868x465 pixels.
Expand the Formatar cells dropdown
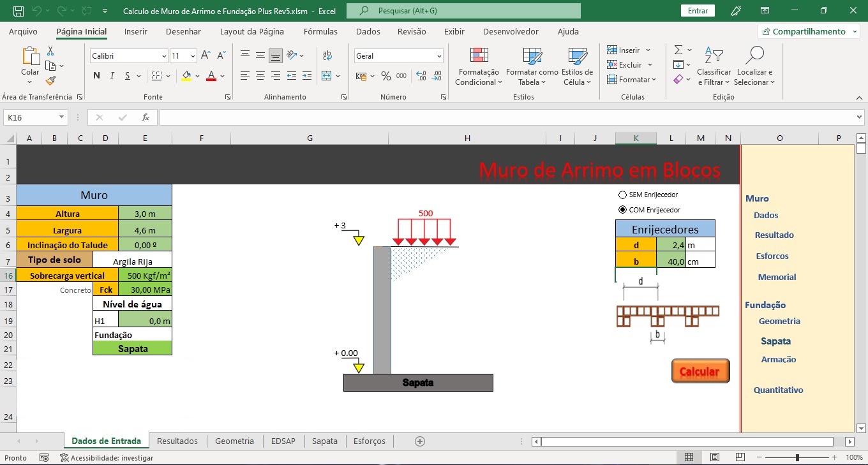(654, 80)
